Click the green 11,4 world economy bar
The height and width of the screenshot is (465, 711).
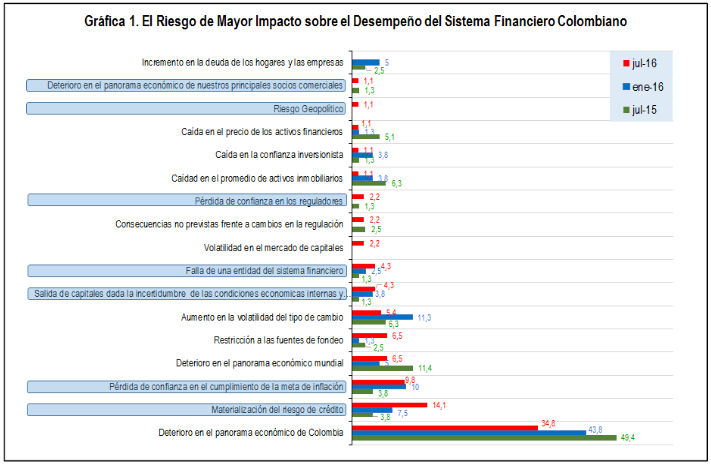pyautogui.click(x=384, y=369)
